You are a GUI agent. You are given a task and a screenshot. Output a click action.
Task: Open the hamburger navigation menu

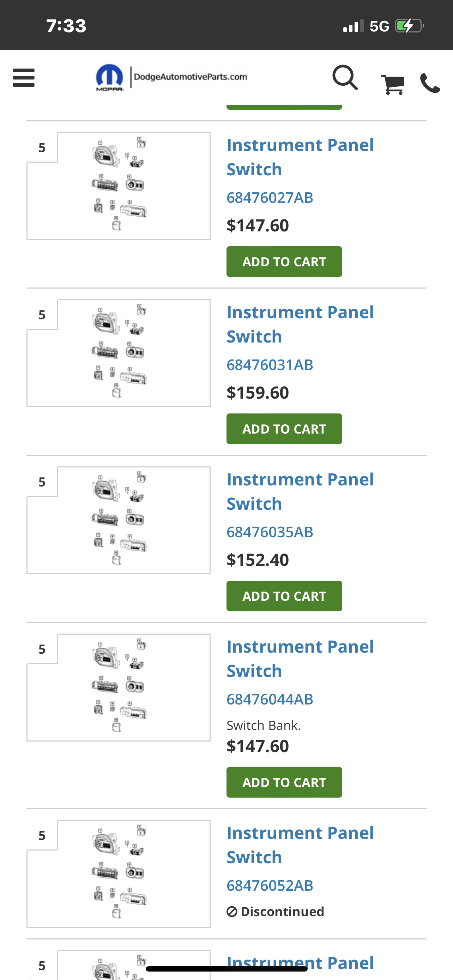click(x=24, y=78)
